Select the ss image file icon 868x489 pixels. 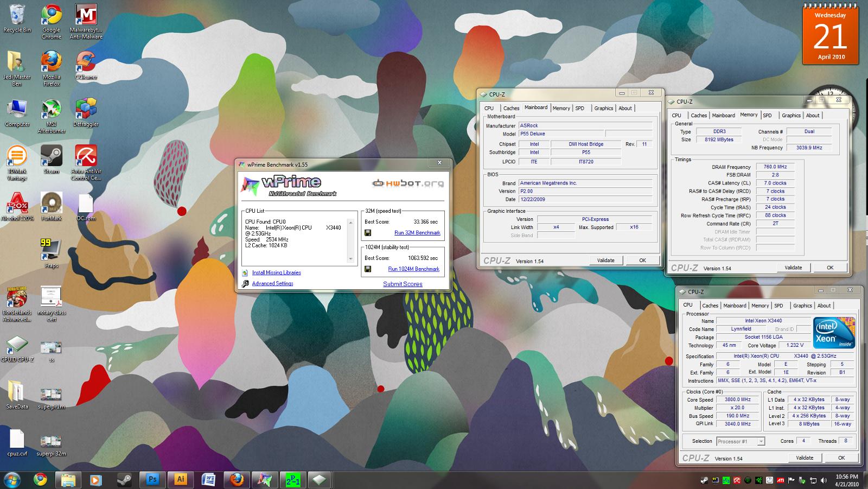(x=51, y=351)
